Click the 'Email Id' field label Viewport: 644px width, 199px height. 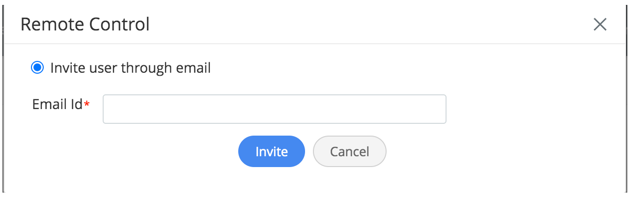coord(57,104)
